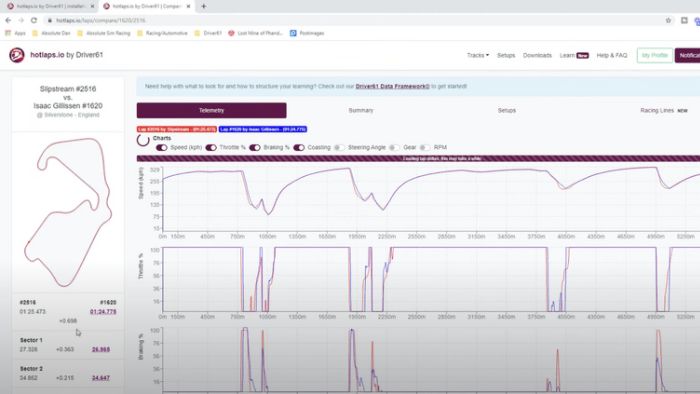This screenshot has height=394, width=700.
Task: Click the Sector 1 label
Action: click(31, 340)
